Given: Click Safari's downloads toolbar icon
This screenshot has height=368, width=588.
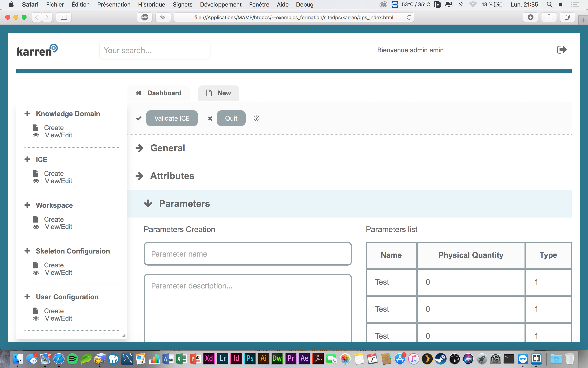Looking at the screenshot, I should coord(530,17).
